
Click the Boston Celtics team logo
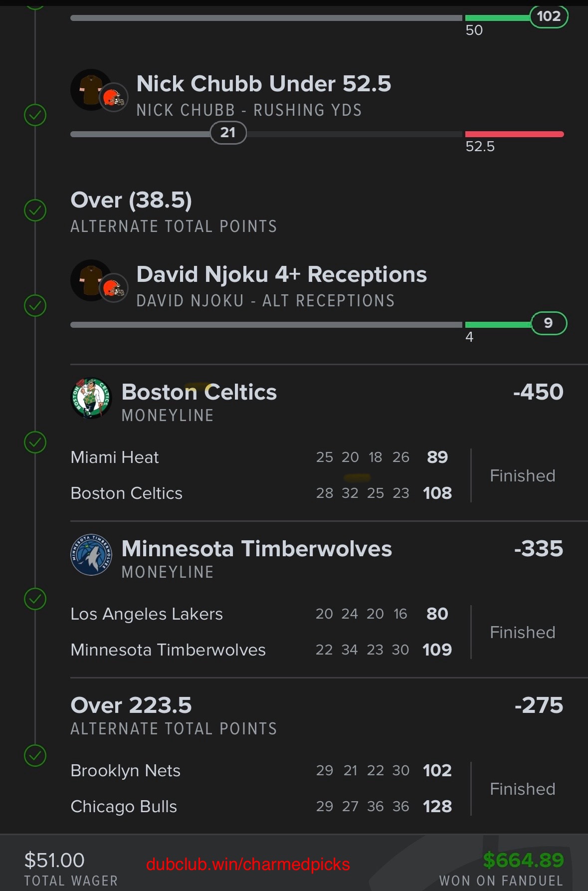[x=91, y=398]
